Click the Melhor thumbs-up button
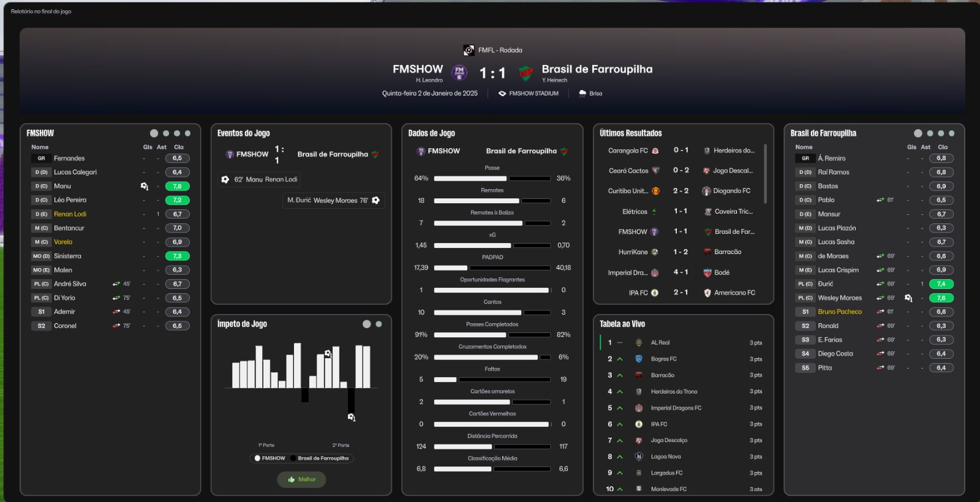 (x=301, y=479)
